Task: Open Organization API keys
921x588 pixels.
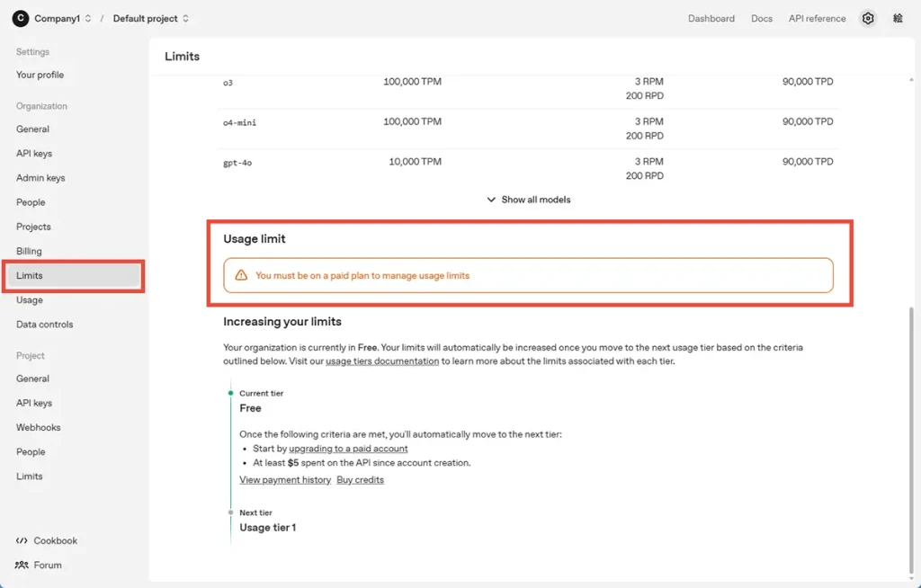Action: (34, 154)
